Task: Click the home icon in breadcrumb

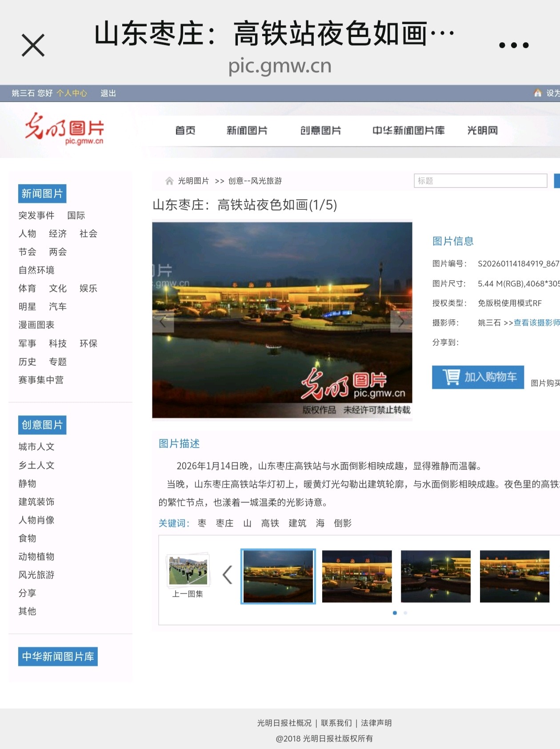Action: pos(169,181)
